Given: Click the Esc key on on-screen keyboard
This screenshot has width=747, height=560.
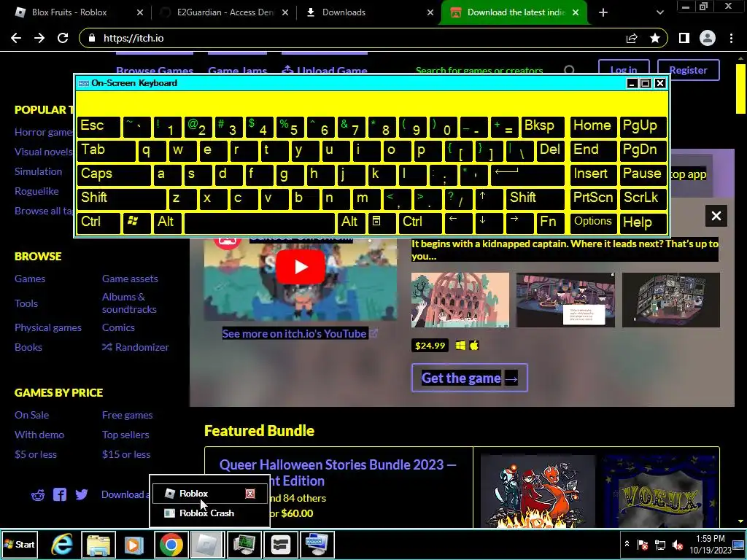Looking at the screenshot, I should (x=98, y=127).
